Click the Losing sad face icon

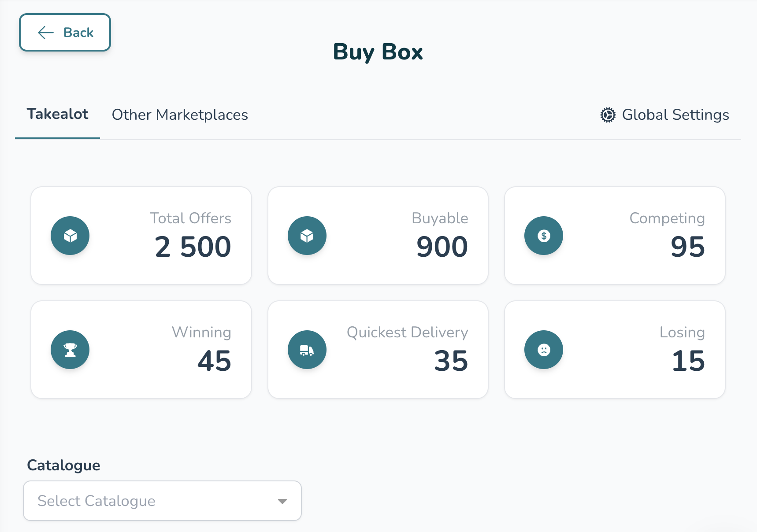544,350
